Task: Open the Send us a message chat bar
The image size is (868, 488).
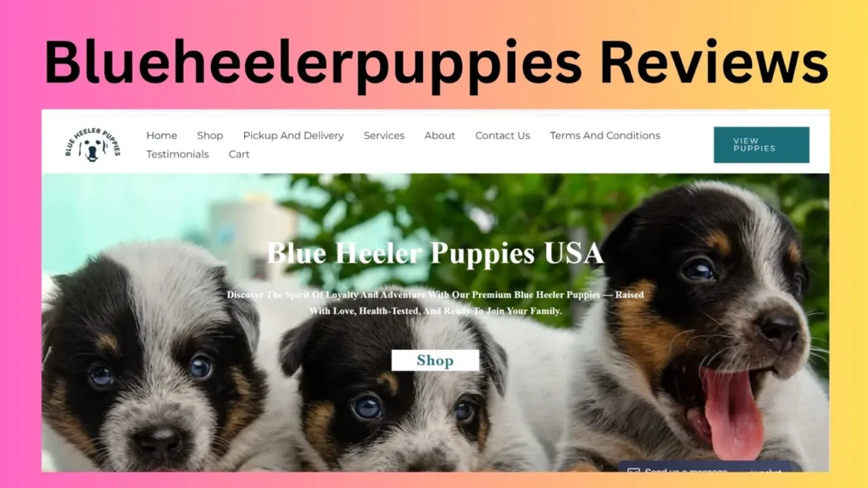Action: coord(709,467)
